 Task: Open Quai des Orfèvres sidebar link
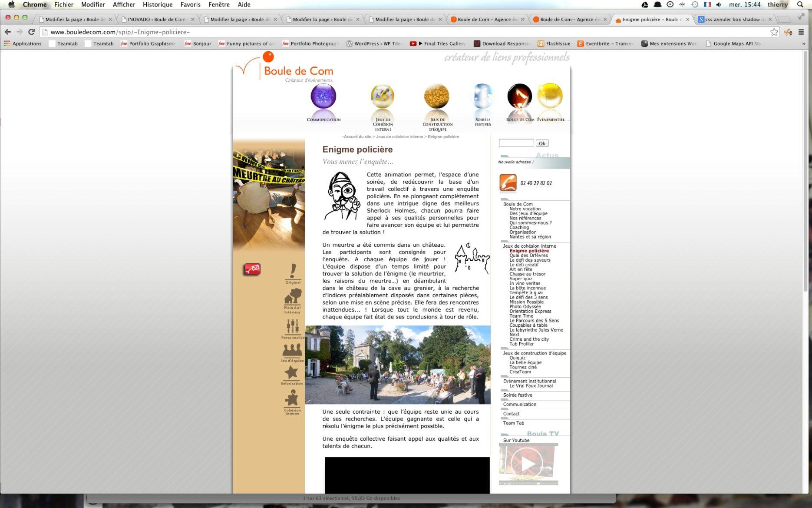pyautogui.click(x=528, y=256)
